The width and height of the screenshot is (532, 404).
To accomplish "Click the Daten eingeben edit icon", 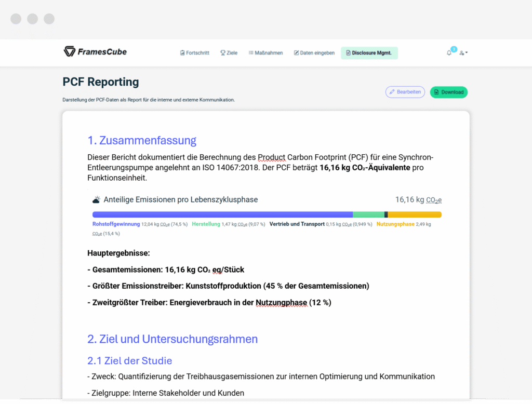I will pos(296,53).
